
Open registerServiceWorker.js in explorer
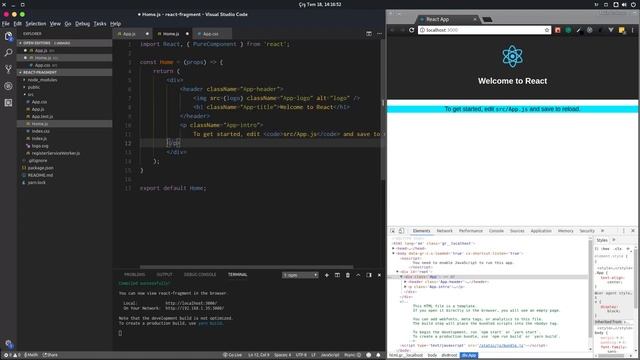coord(56,153)
